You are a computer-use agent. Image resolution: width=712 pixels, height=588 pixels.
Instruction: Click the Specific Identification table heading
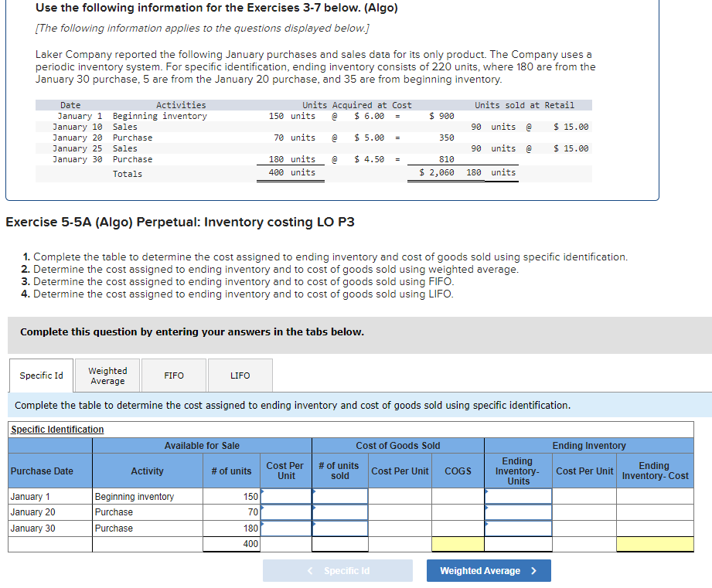coord(57,429)
